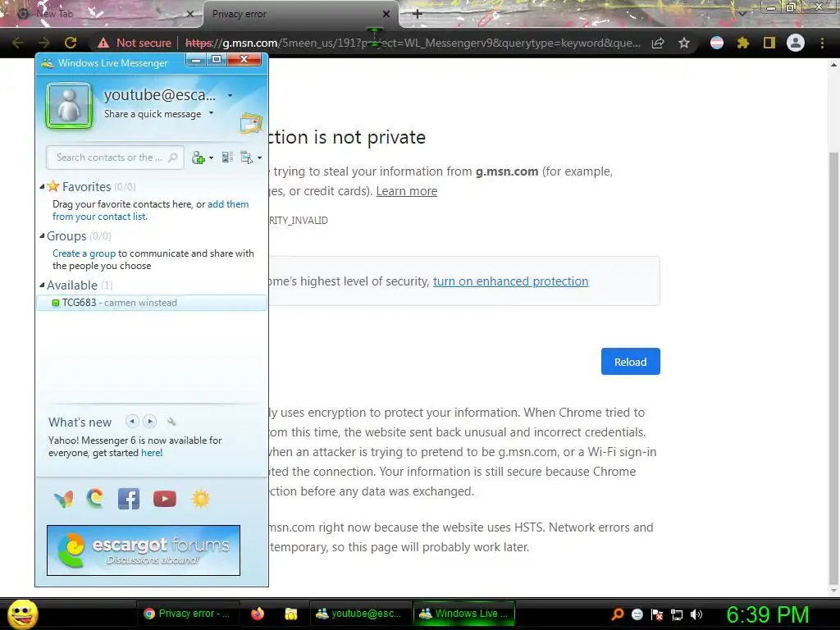
Task: Reload the page with the Chrome refresh icon
Action: (71, 43)
